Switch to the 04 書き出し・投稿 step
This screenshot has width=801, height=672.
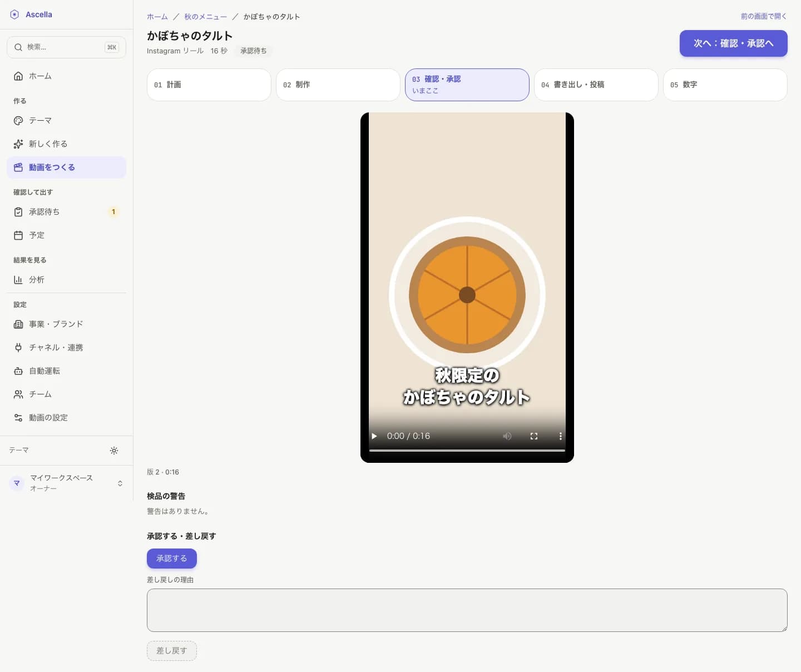(x=596, y=85)
